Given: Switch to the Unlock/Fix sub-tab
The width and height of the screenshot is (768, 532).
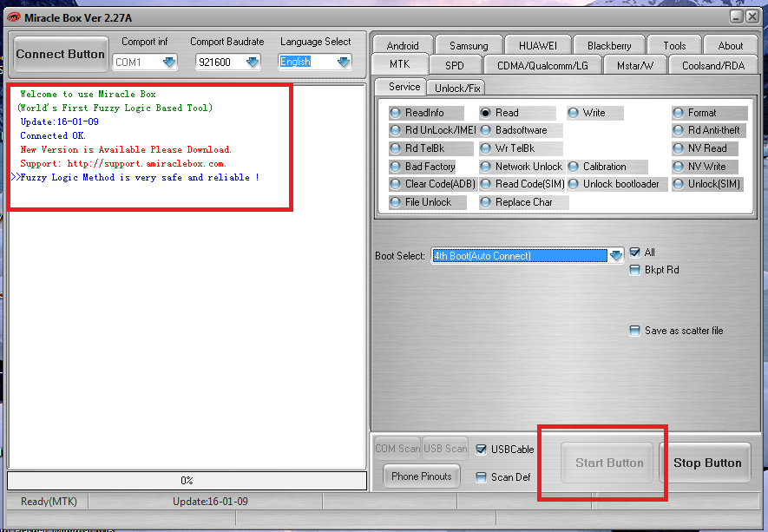Looking at the screenshot, I should coord(457,89).
